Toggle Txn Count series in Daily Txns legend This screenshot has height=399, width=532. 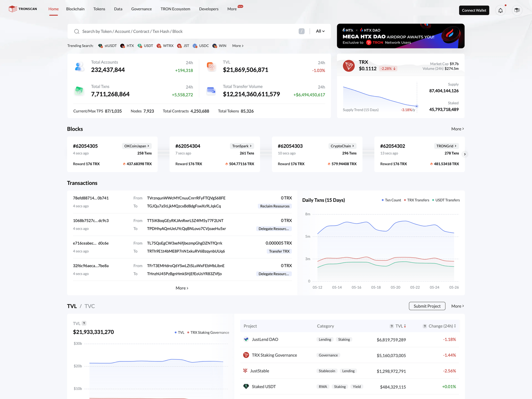(x=391, y=200)
